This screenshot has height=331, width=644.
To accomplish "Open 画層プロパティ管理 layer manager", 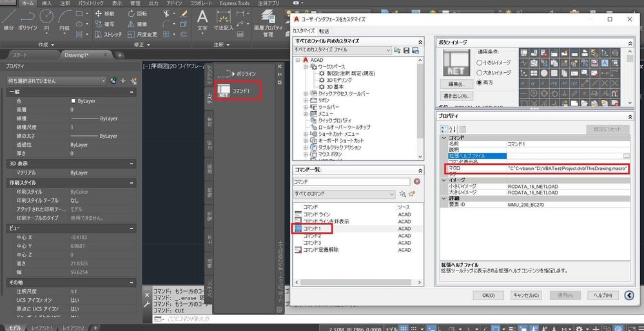I will 268,23.
